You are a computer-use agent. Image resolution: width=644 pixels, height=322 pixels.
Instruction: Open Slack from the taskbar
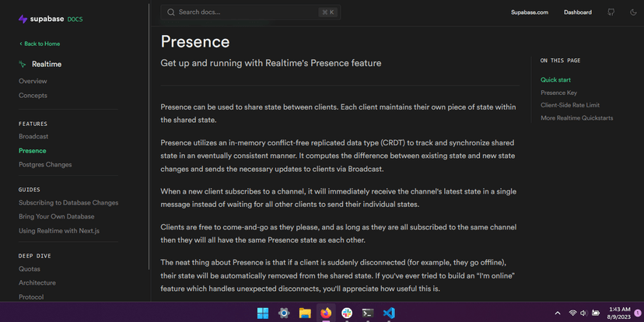[347, 313]
